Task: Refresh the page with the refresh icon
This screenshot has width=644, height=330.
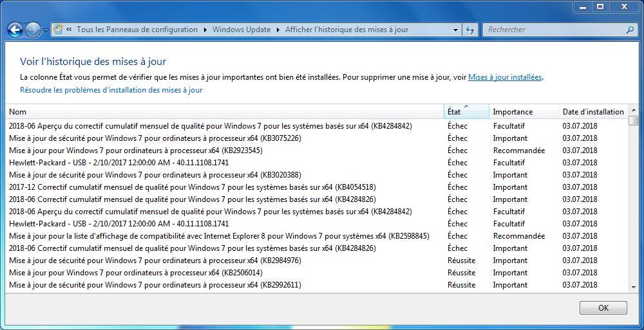Action: 470,30
